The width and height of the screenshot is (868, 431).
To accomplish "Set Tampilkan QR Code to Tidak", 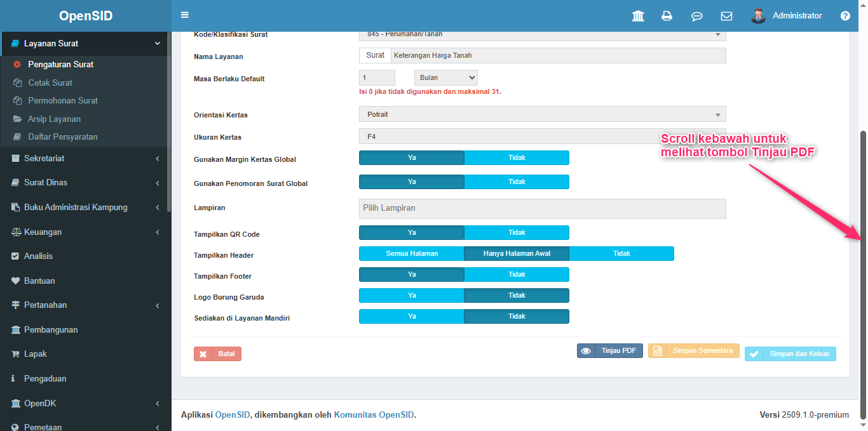I will [x=517, y=233].
